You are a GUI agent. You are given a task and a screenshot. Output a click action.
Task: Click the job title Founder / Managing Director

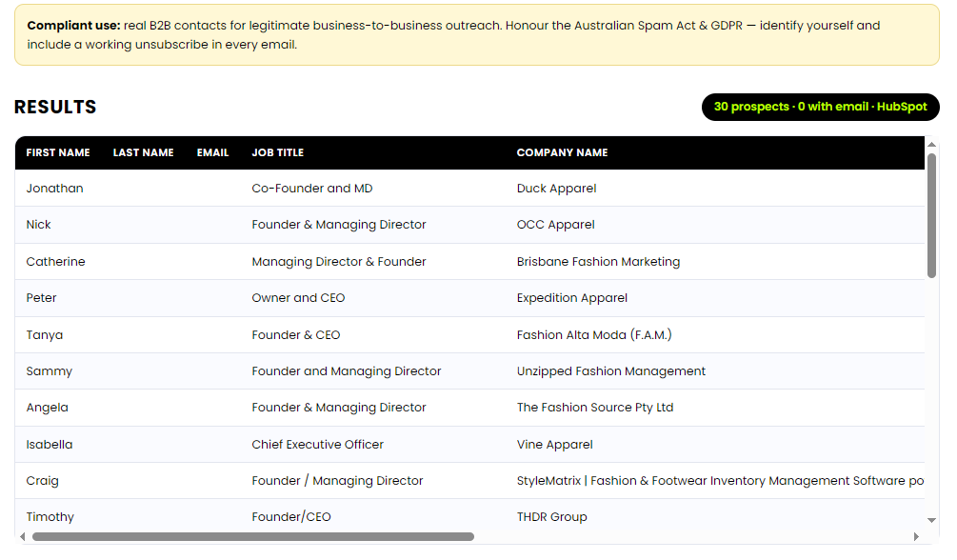coord(337,481)
